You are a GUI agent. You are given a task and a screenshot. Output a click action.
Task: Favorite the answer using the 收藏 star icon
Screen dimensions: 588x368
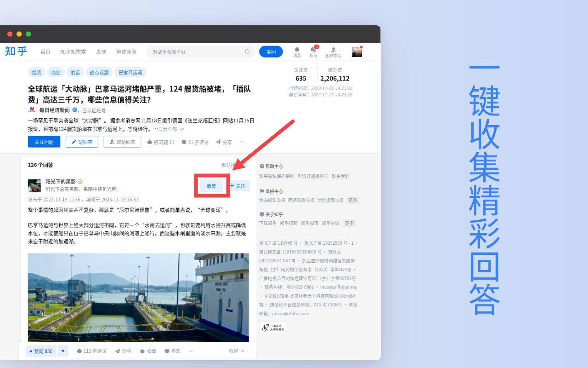point(147,351)
